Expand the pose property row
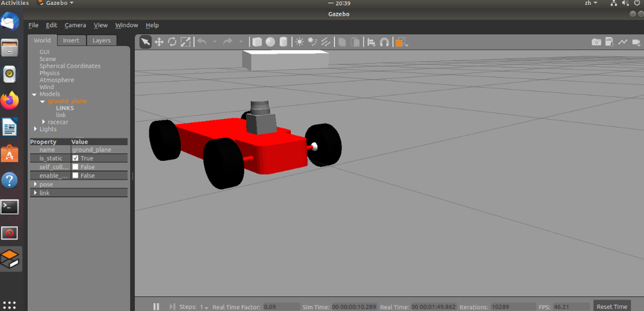Image resolution: width=644 pixels, height=311 pixels. (35, 184)
